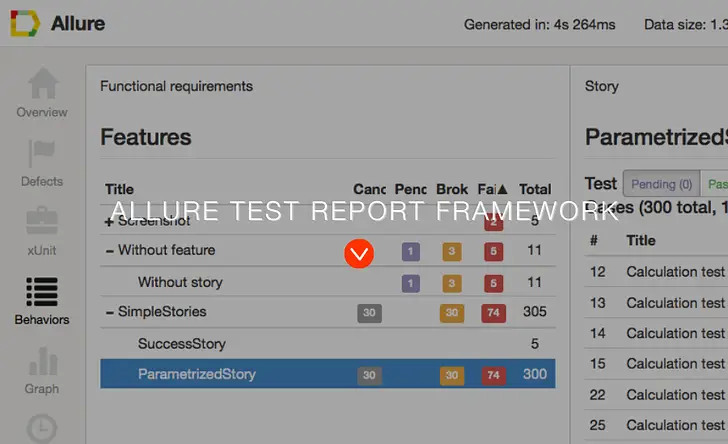Select the ParametrizedStory row
Screen dimensions: 728x444
328,374
